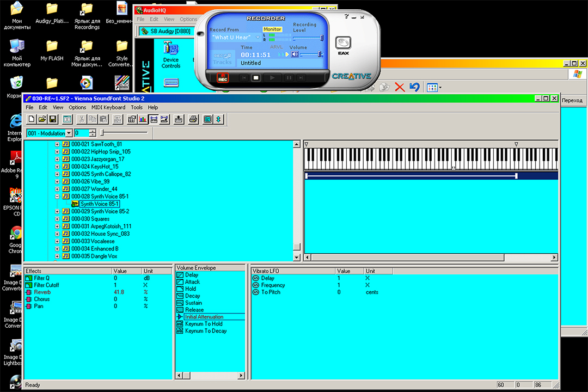Viewport: 588px width, 392px height.
Task: Open the File menu in Vienna
Action: pos(29,107)
